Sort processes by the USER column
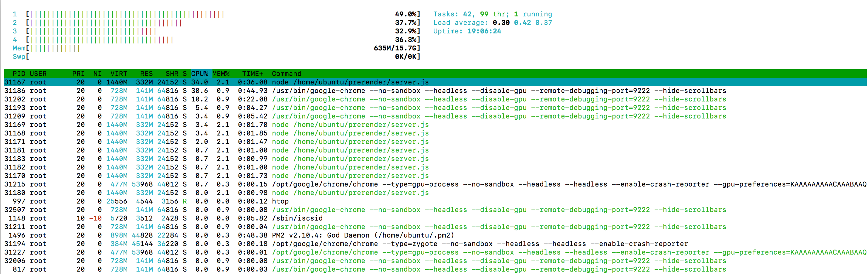Image resolution: width=868 pixels, height=274 pixels. pos(38,74)
